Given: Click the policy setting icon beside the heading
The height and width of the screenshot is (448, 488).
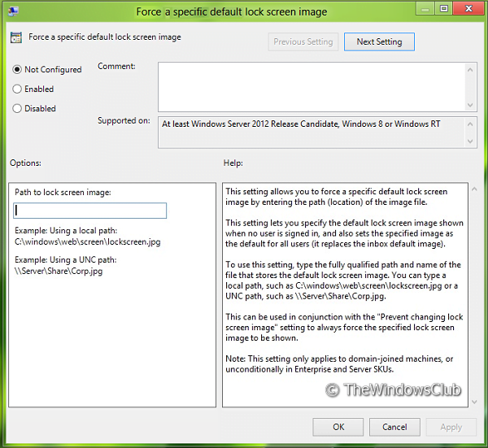Looking at the screenshot, I should [x=16, y=37].
